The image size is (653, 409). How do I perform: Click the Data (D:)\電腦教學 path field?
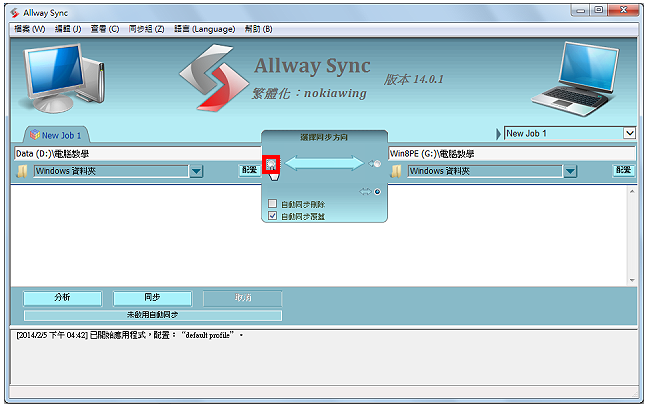(x=138, y=154)
